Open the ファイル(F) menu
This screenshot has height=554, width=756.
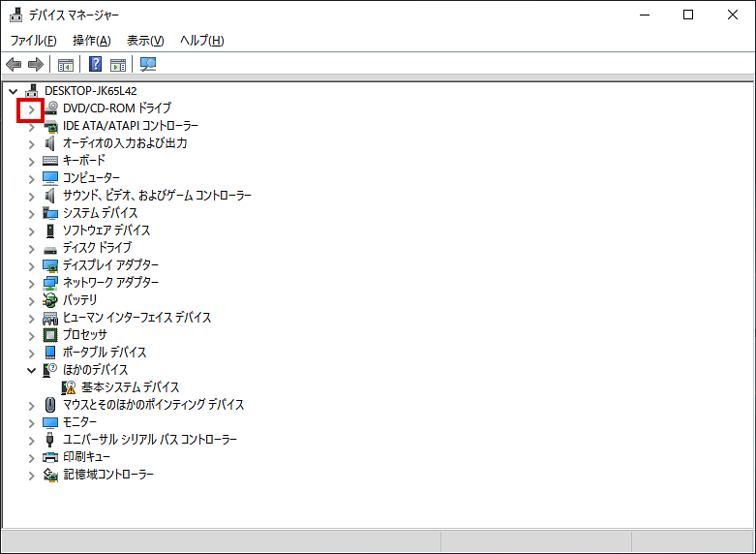pyautogui.click(x=33, y=41)
